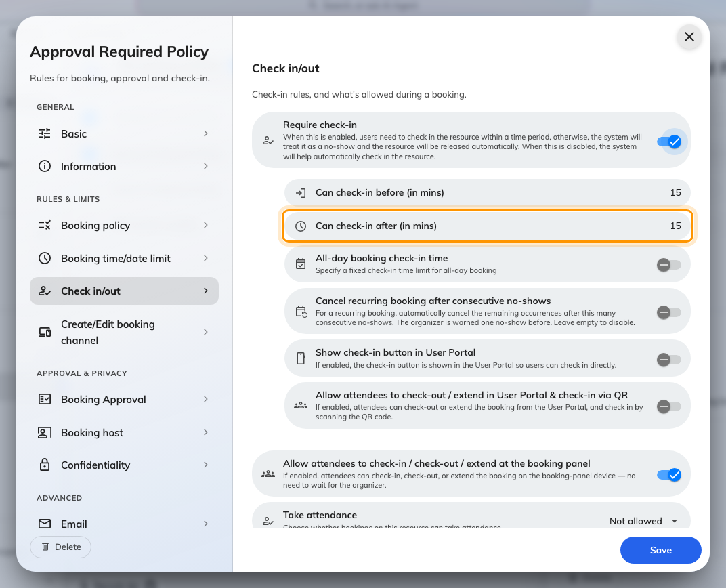The image size is (726, 588).
Task: Edit the Can check-in after minutes value
Action: pyautogui.click(x=675, y=226)
